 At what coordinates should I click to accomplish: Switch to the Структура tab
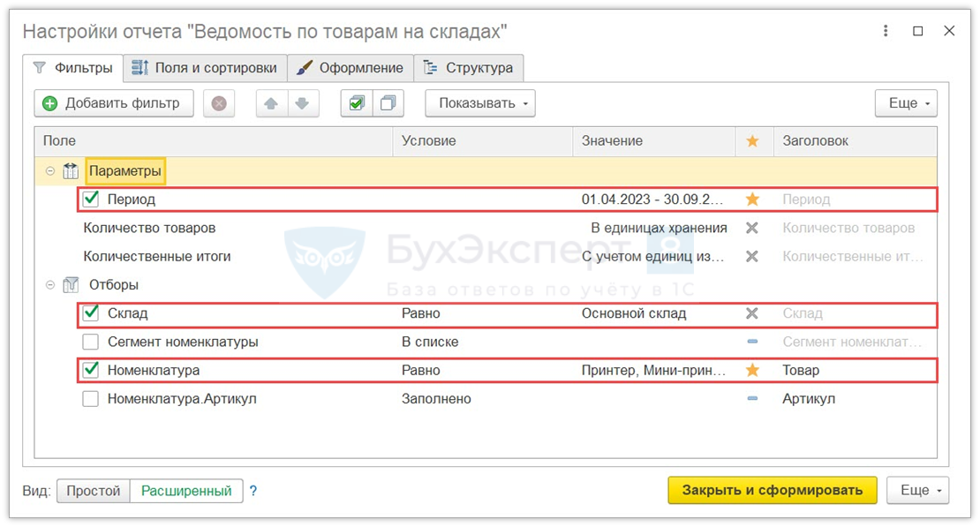click(469, 67)
